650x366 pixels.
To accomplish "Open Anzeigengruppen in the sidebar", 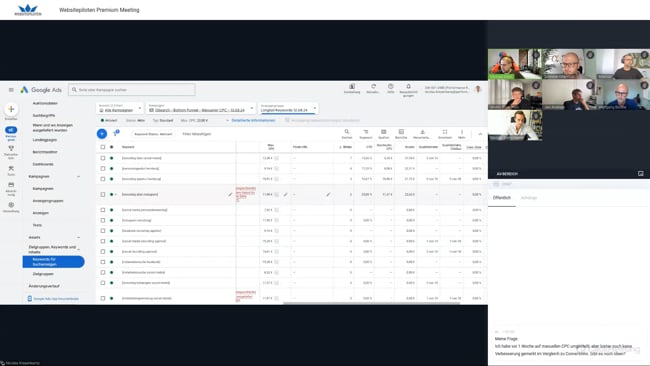I will coord(48,201).
